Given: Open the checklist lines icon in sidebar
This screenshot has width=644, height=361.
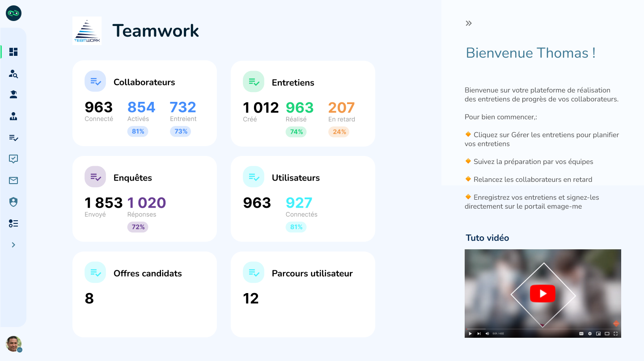Looking at the screenshot, I should point(13,138).
